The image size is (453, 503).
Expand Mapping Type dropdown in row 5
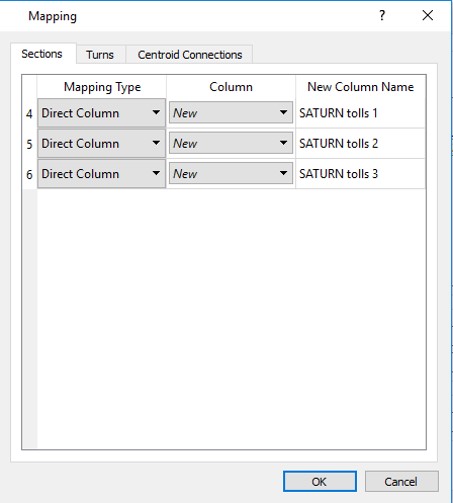101,143
